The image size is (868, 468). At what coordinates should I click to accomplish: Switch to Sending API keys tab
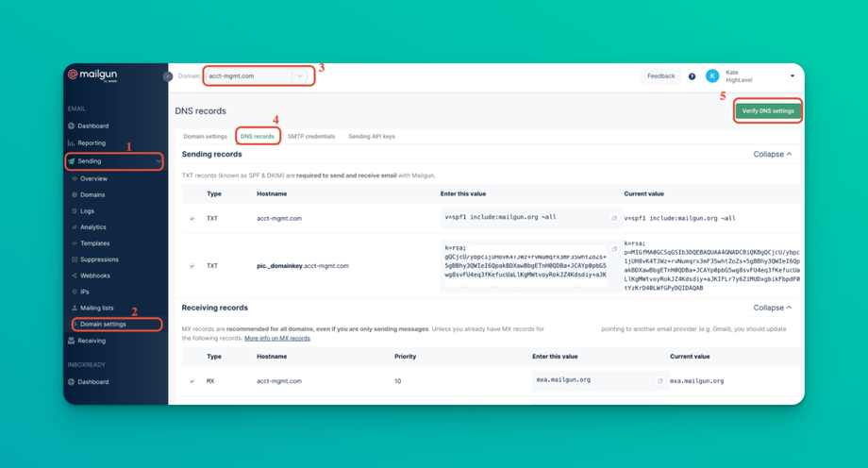pyautogui.click(x=372, y=136)
